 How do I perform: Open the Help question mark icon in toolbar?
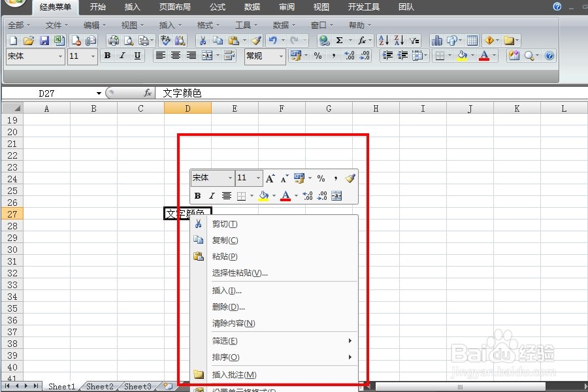[549, 56]
